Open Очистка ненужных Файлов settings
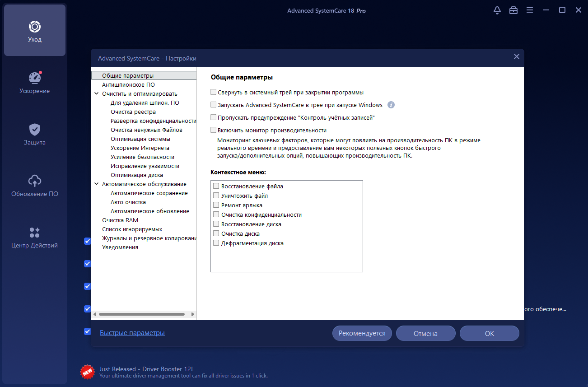The width and height of the screenshot is (588, 387). [146, 130]
